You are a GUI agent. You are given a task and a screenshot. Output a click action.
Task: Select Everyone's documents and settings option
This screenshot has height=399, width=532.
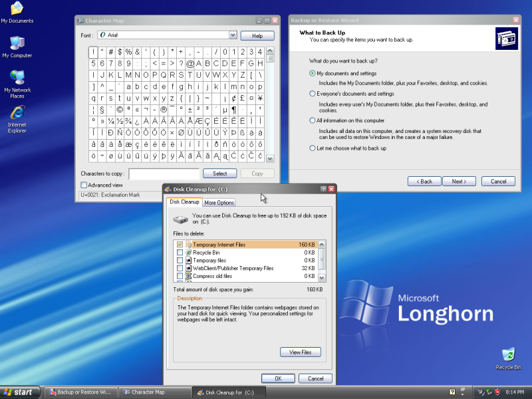click(x=313, y=93)
